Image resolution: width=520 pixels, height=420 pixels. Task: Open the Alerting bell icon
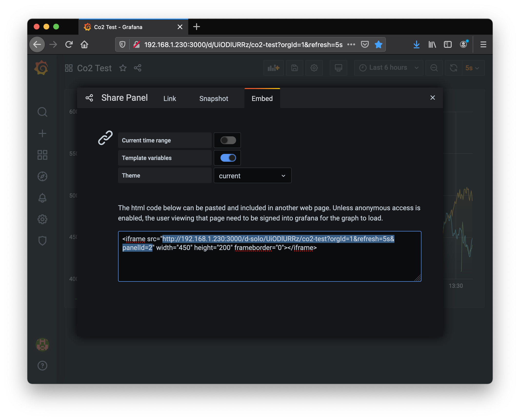pyautogui.click(x=42, y=198)
